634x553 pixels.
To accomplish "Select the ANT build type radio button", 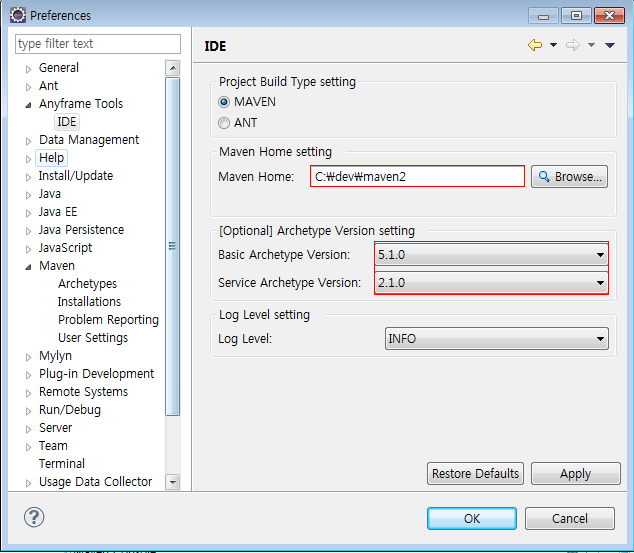I will (x=225, y=123).
